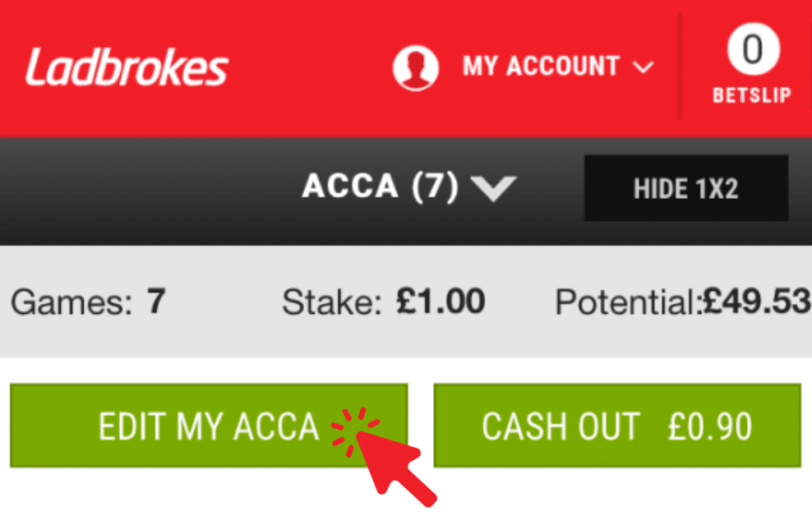This screenshot has height=516, width=812.
Task: Select the Ladbrokes brand mark
Action: (125, 67)
